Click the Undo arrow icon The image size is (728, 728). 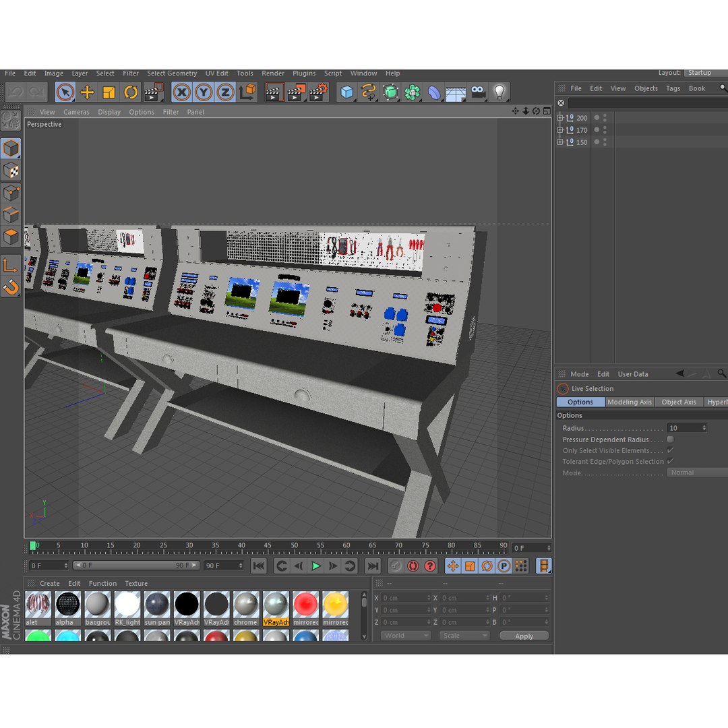click(x=16, y=92)
